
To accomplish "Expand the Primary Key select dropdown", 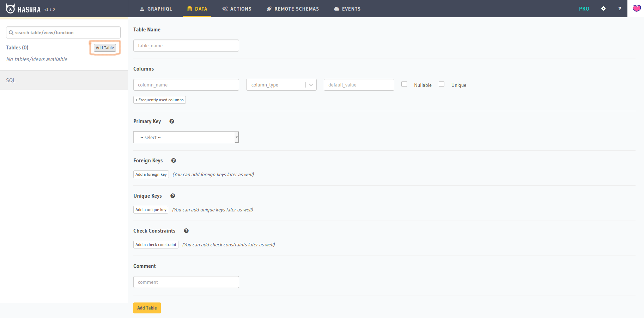I will (x=186, y=137).
